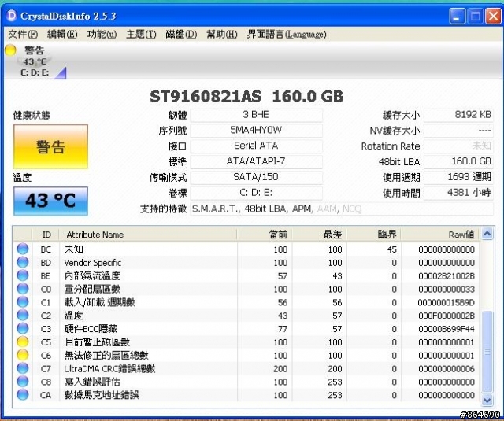Click the standard field ATA/ATAPI-7
The image size is (504, 421).
[x=257, y=161]
